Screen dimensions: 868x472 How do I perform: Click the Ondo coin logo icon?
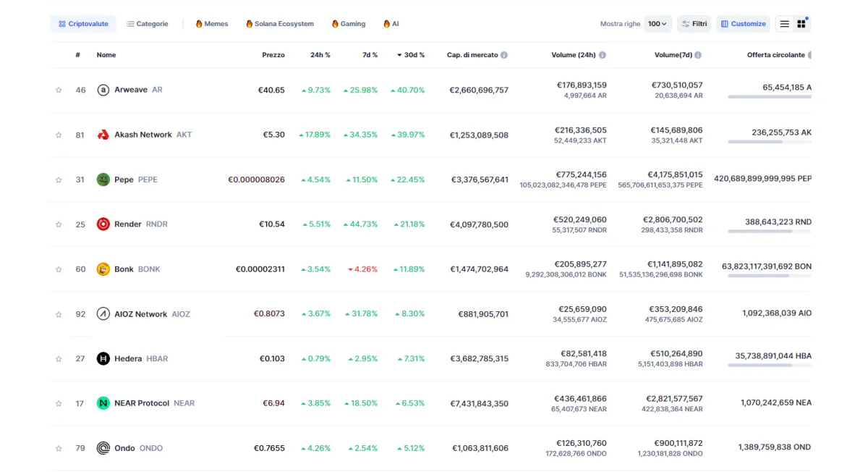point(103,448)
